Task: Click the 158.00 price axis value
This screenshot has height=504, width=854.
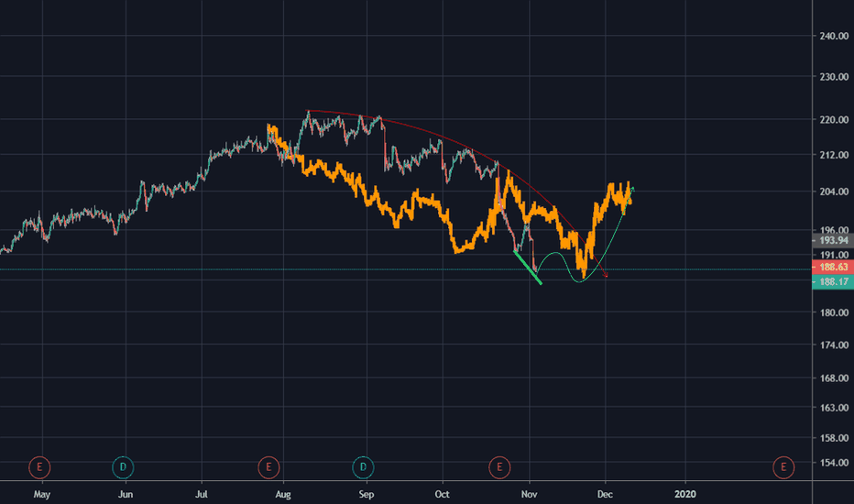Action: [834, 438]
